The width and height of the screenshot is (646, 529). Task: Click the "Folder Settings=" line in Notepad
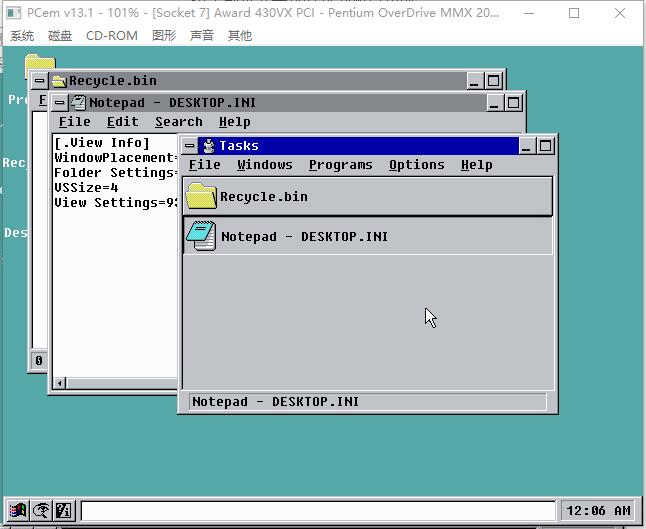pos(116,173)
